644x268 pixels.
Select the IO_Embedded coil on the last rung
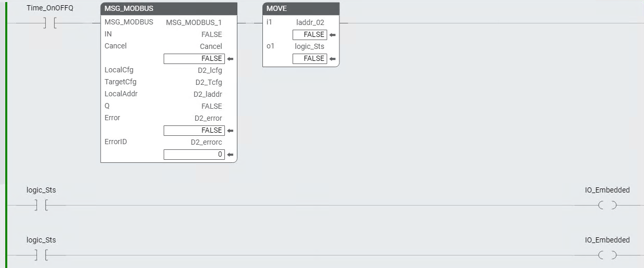click(607, 256)
